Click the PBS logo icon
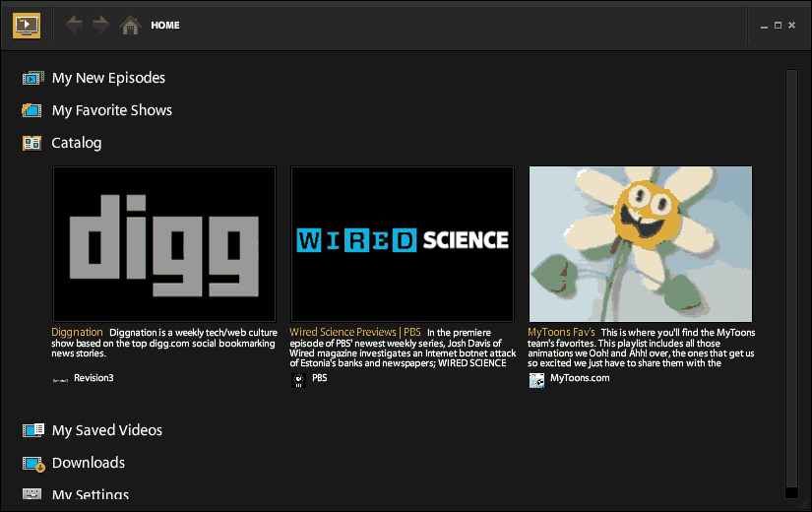The width and height of the screenshot is (812, 512). tap(298, 380)
